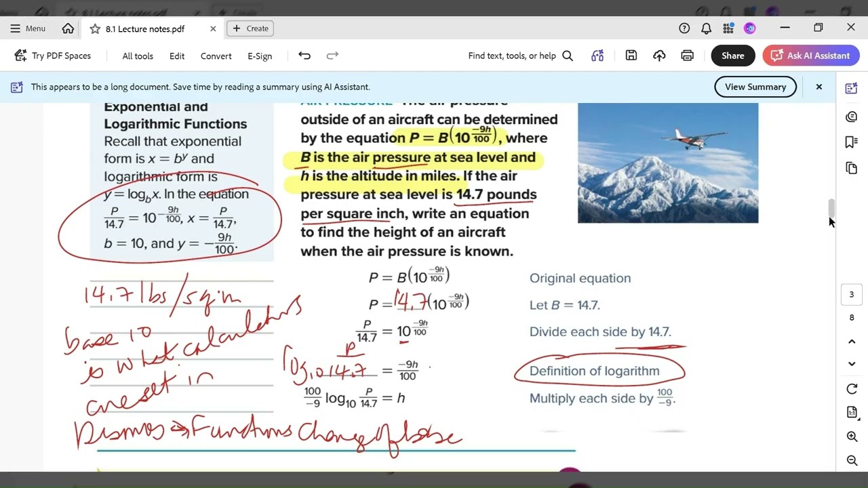
Task: Click the text 'Divide each side by 14.7.'
Action: [x=600, y=331]
